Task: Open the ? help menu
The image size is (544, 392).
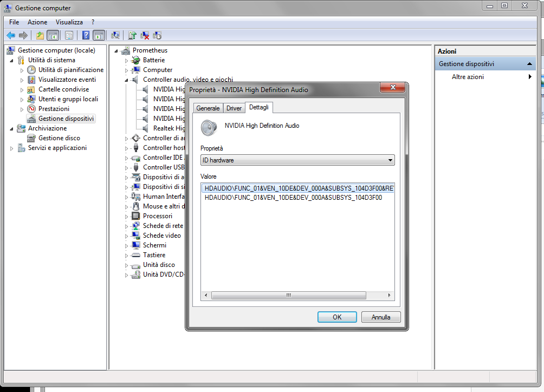Action: [93, 22]
